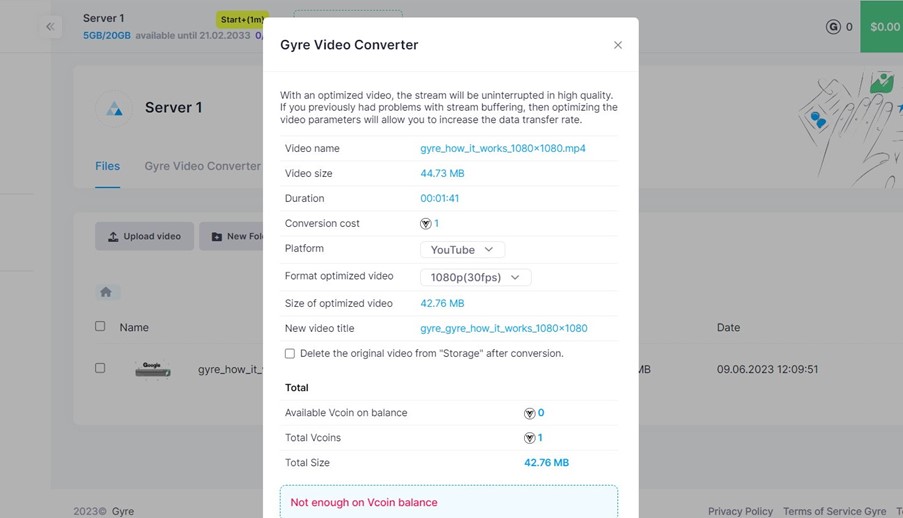Click the video file thumbnail

pos(152,369)
